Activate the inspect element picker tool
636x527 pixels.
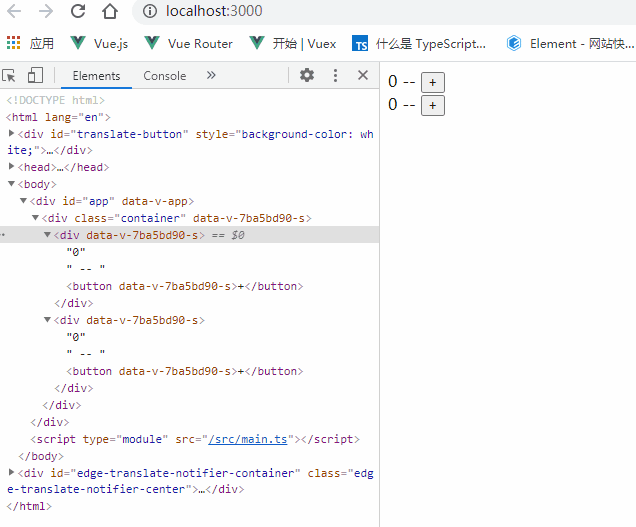coord(10,75)
